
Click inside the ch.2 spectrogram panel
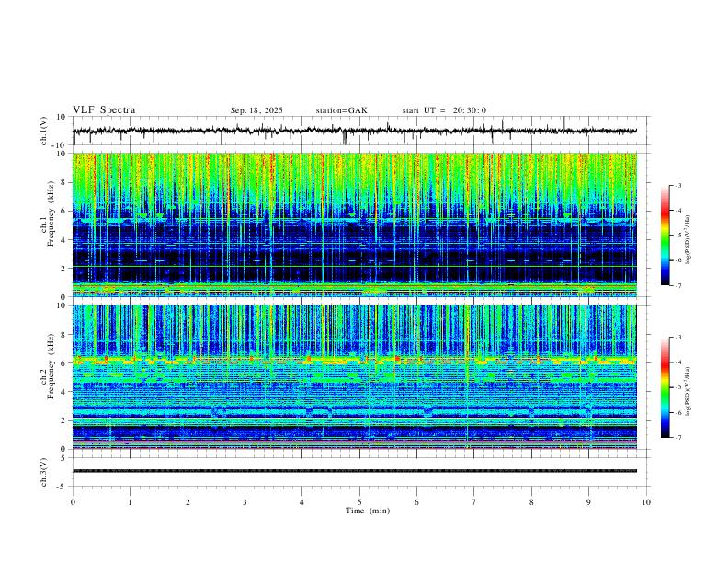click(355, 377)
